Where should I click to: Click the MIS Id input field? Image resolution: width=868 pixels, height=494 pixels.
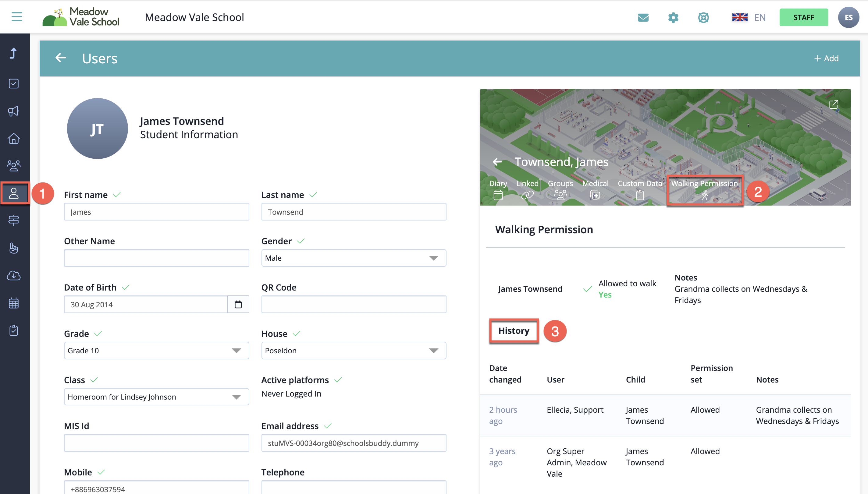pyautogui.click(x=156, y=443)
